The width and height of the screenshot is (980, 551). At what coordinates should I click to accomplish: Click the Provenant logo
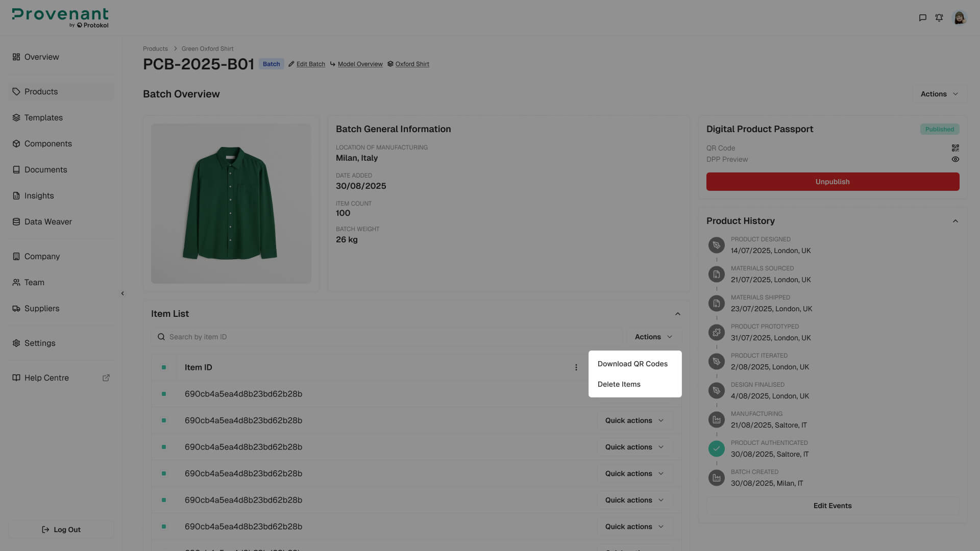(x=60, y=17)
